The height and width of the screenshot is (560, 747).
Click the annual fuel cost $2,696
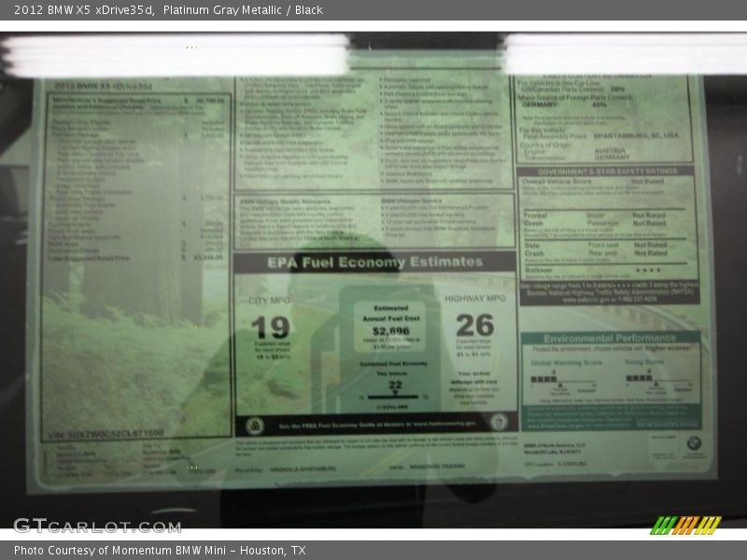coord(391,331)
